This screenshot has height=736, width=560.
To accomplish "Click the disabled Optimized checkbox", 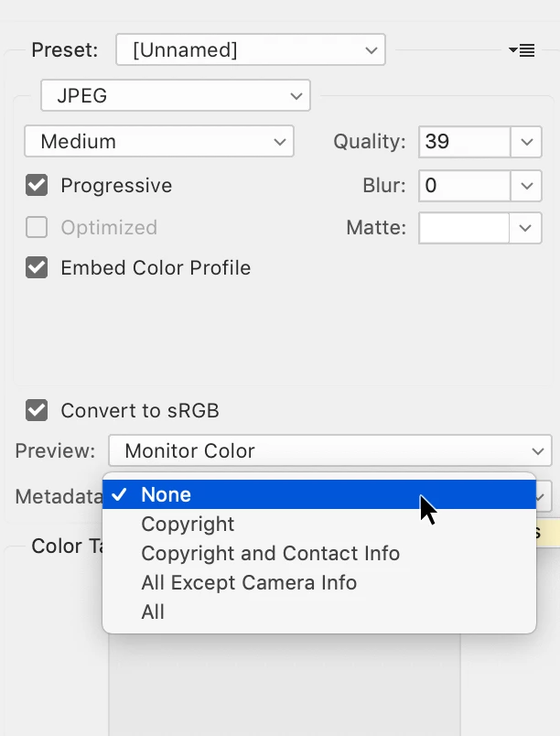I will tap(37, 228).
